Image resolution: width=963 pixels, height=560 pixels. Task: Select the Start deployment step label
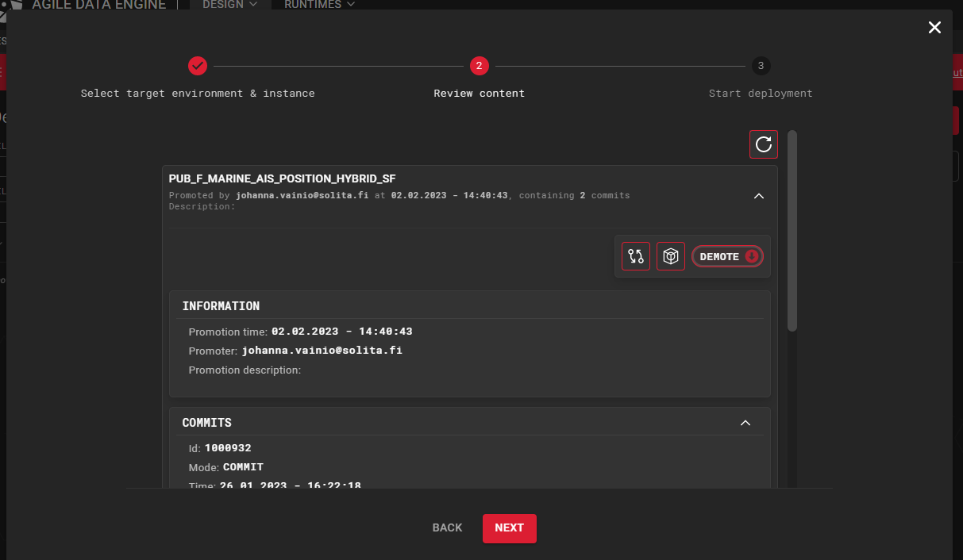[x=760, y=94]
